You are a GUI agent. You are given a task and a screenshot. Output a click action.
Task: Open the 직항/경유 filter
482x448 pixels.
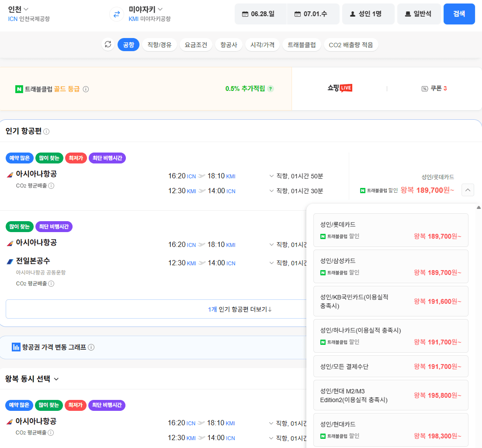(159, 45)
